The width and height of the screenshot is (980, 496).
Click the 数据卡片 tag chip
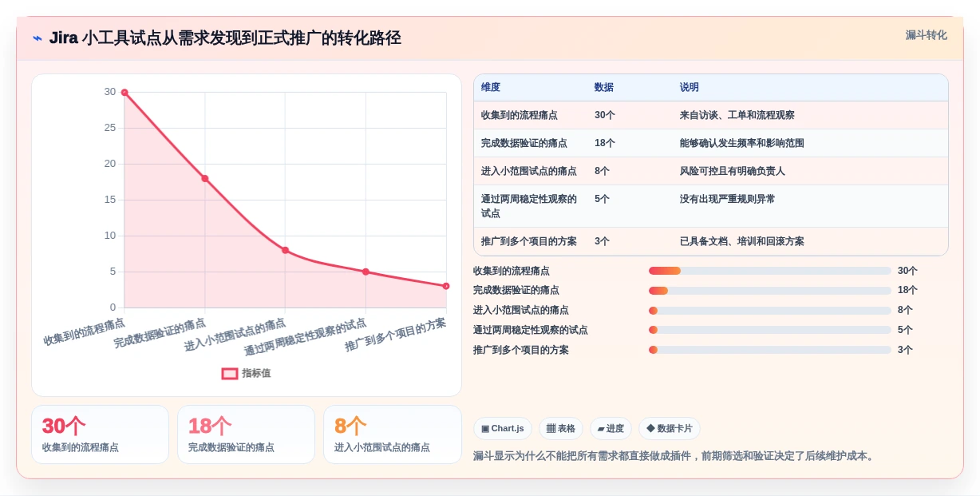[x=670, y=429]
